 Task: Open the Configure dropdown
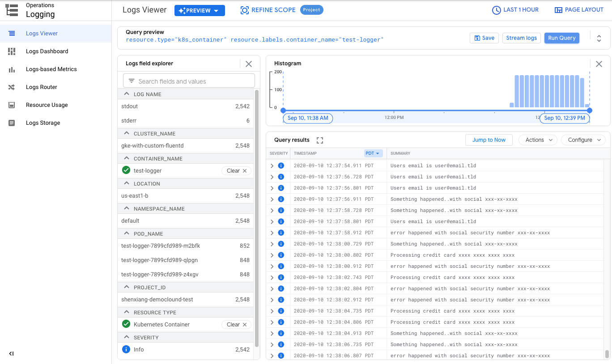pyautogui.click(x=583, y=140)
